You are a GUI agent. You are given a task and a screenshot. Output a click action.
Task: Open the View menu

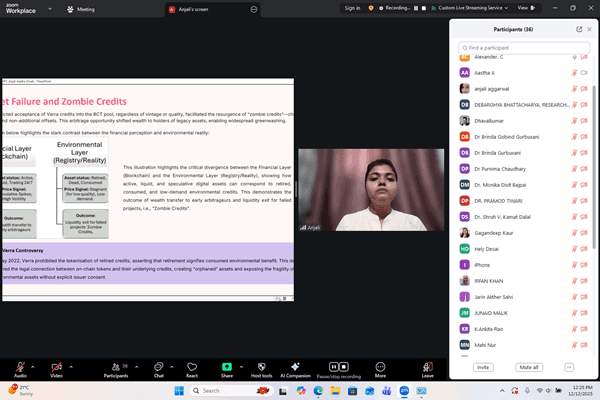pos(526,8)
